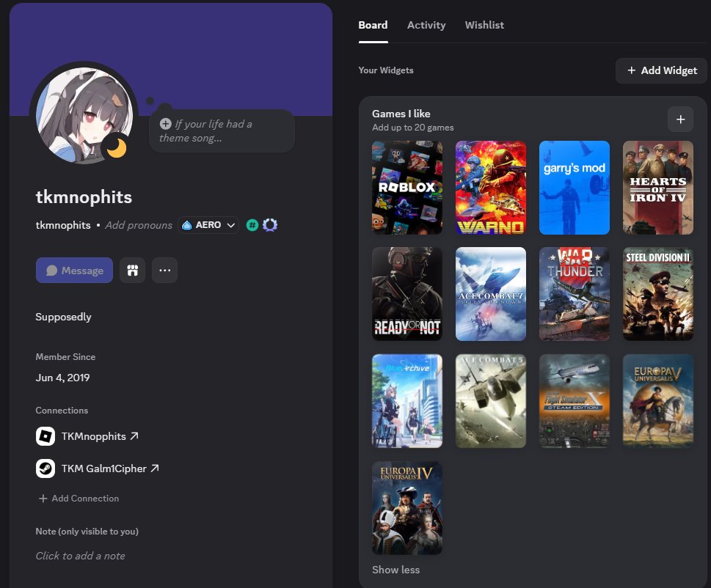Select the War Thunder game tile
This screenshot has width=711, height=588.
coord(575,294)
